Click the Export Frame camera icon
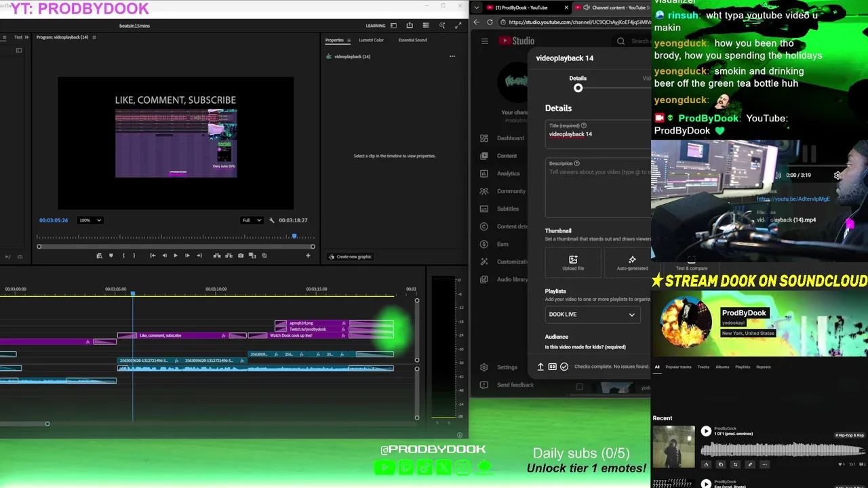868x488 pixels. [x=241, y=256]
